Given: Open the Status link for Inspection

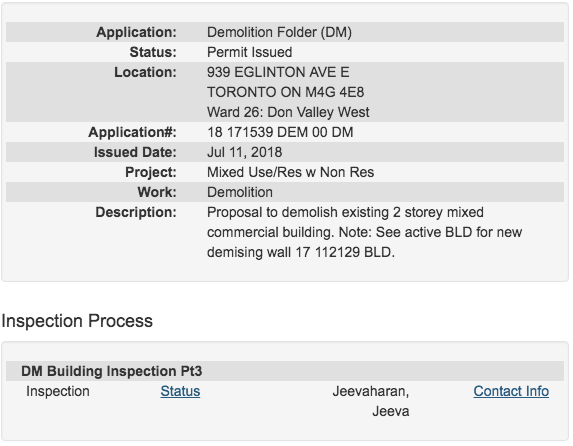Looking at the screenshot, I should (180, 391).
